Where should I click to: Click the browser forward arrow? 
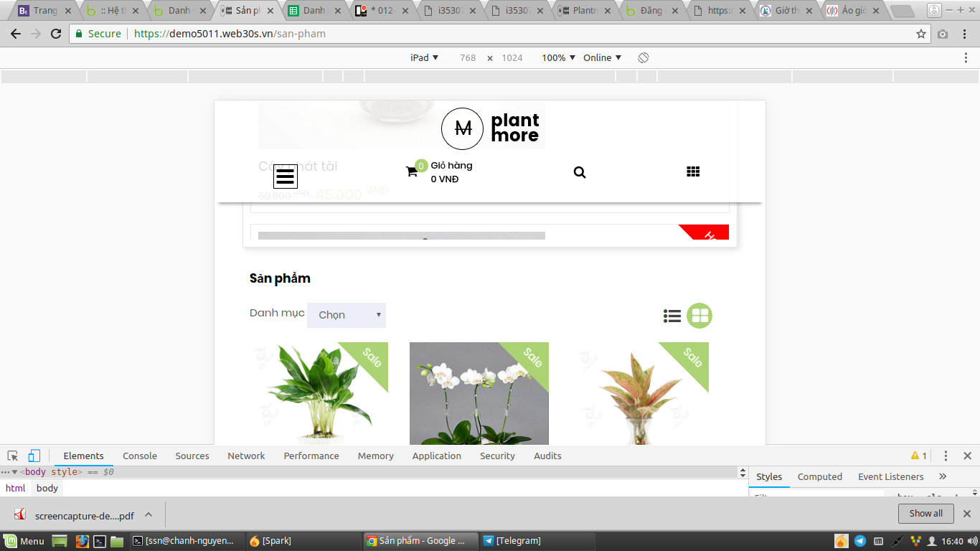tap(36, 34)
